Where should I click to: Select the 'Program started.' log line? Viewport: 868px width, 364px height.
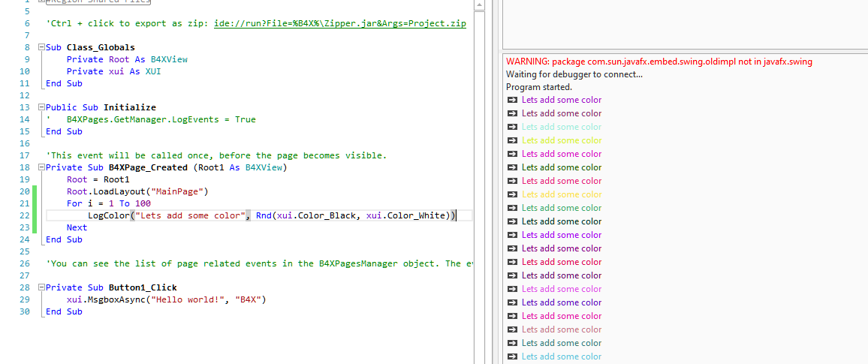(538, 87)
